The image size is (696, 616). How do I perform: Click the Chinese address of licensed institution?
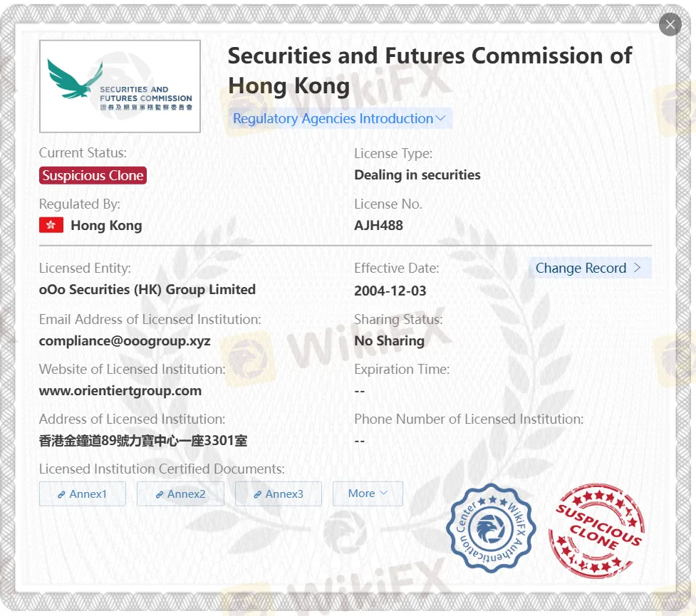pos(143,441)
